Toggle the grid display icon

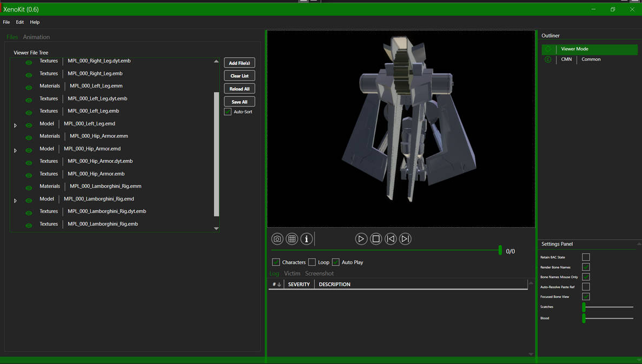coord(292,239)
